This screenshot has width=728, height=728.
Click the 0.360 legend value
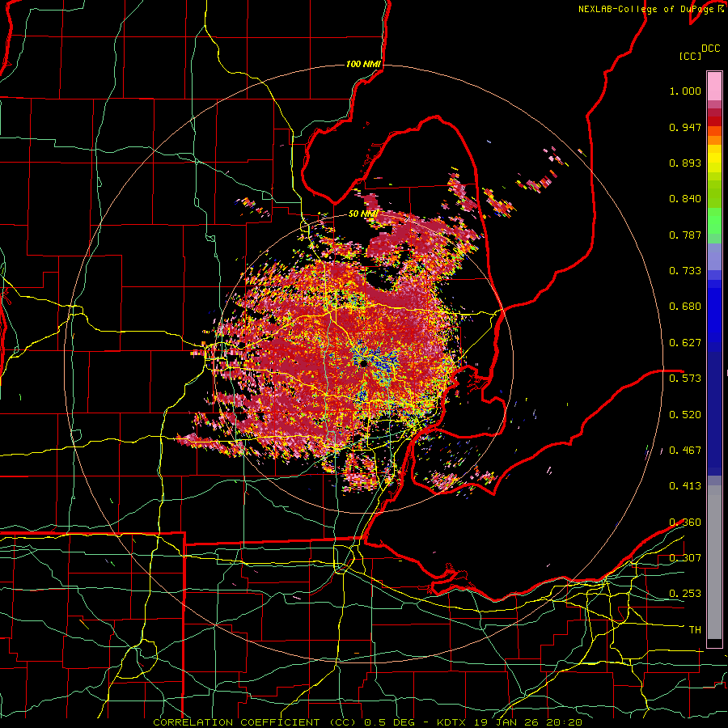click(685, 523)
